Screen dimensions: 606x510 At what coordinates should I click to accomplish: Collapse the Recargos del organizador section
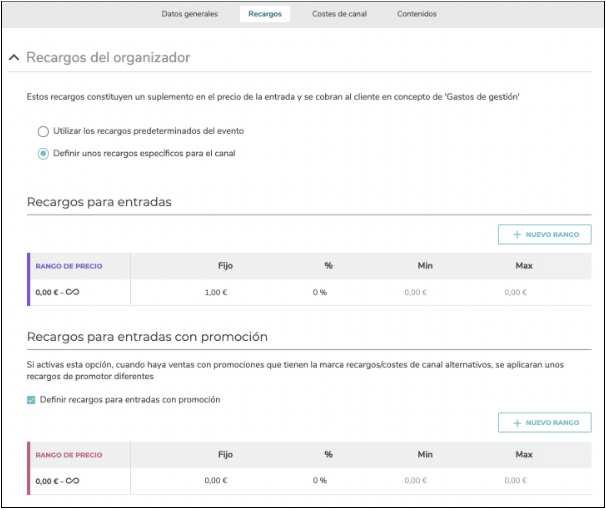tap(14, 58)
